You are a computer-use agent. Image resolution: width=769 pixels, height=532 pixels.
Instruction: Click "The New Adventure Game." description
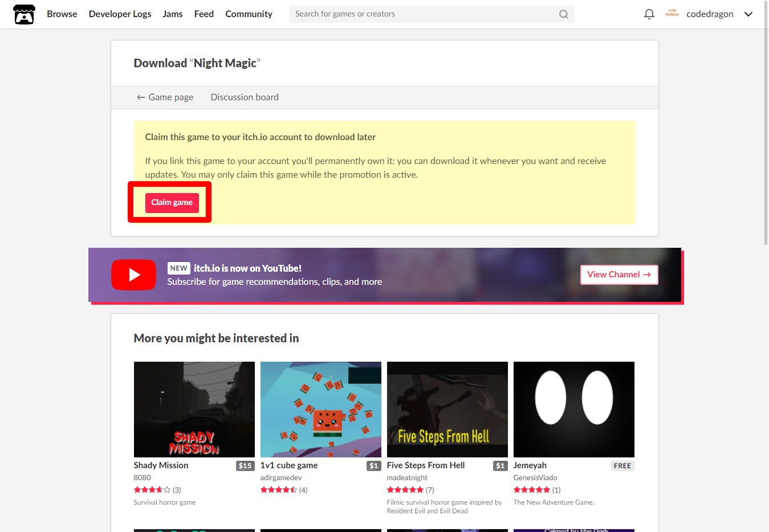(x=554, y=502)
